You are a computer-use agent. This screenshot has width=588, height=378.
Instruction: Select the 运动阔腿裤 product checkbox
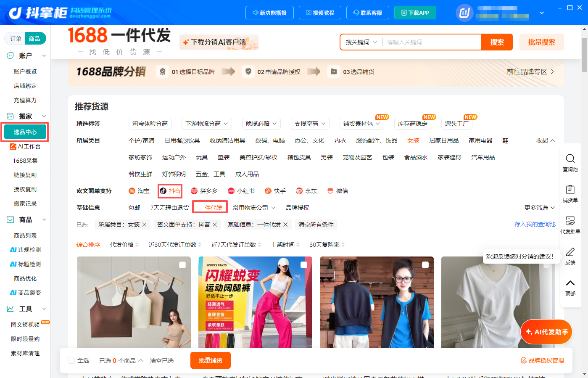304,265
